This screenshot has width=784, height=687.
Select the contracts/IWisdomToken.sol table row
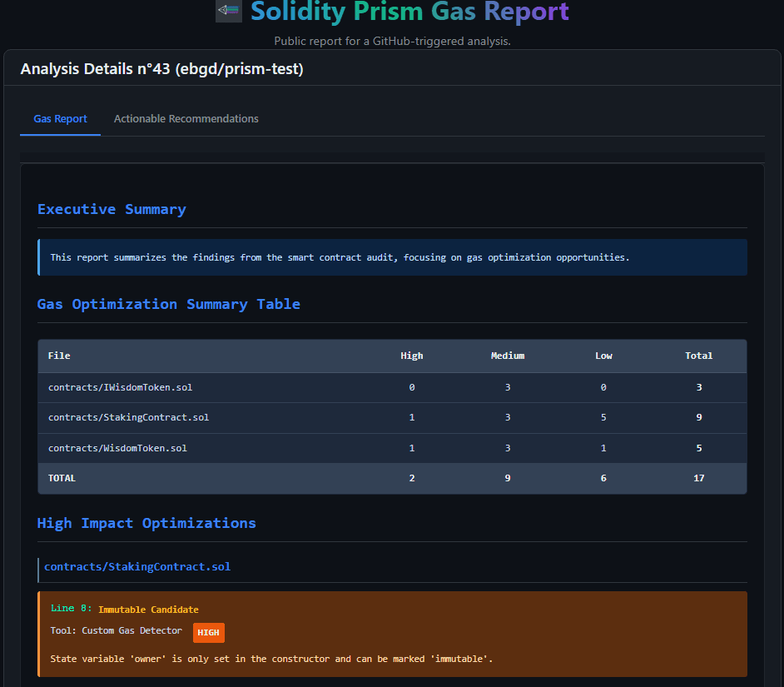click(x=391, y=386)
